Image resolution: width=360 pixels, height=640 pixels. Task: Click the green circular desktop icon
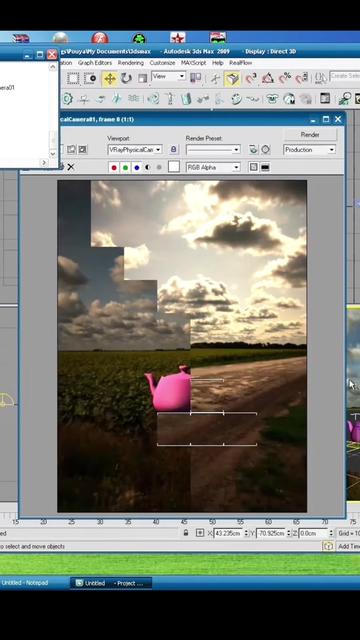[x=139, y=39]
